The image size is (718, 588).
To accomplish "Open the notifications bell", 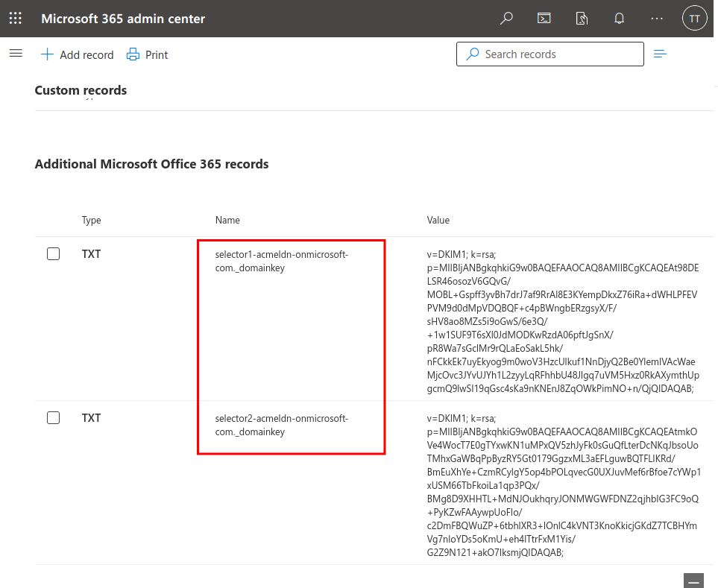I will point(619,19).
